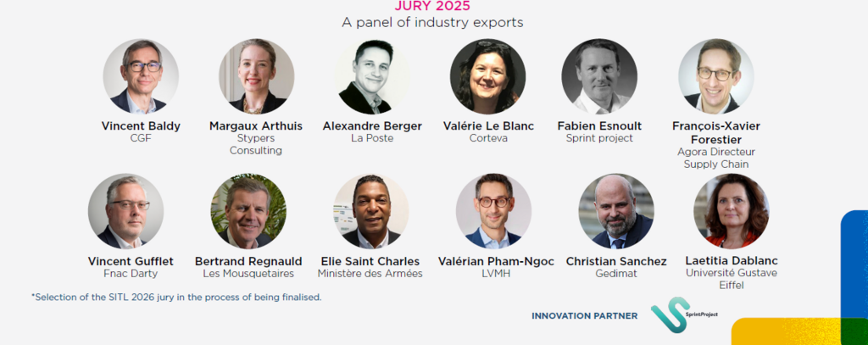The image size is (868, 345).
Task: Open Bertrand Regnauld's photo
Action: tap(248, 211)
